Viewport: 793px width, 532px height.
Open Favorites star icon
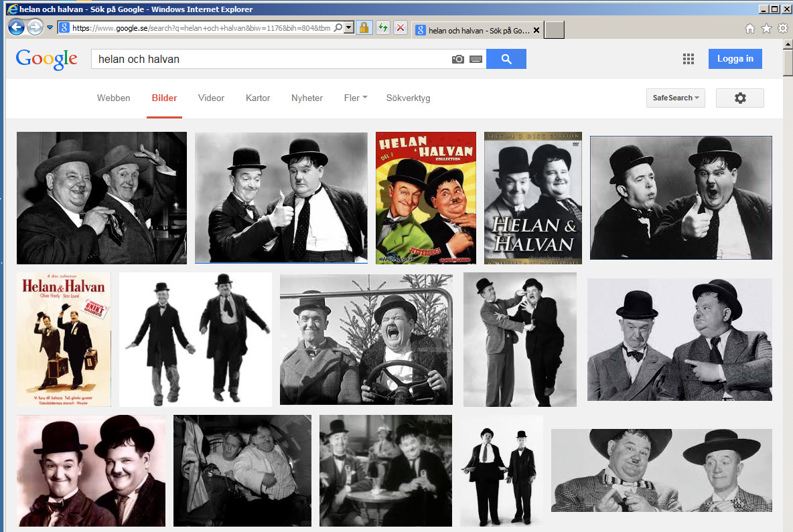[766, 29]
